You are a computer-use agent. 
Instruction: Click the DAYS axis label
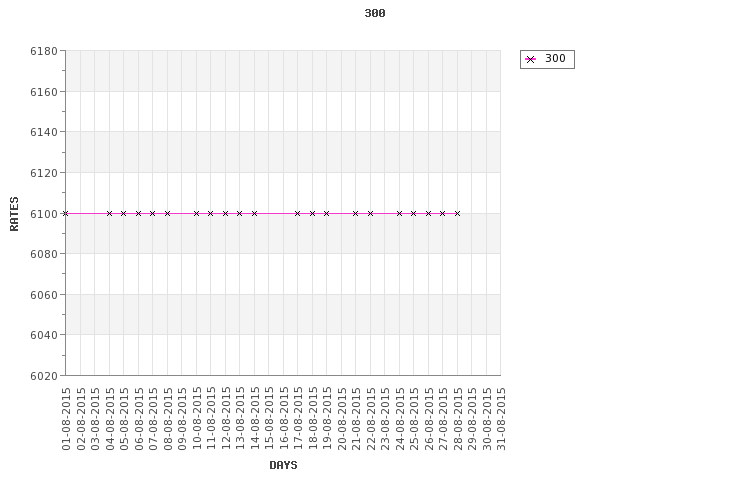283,465
